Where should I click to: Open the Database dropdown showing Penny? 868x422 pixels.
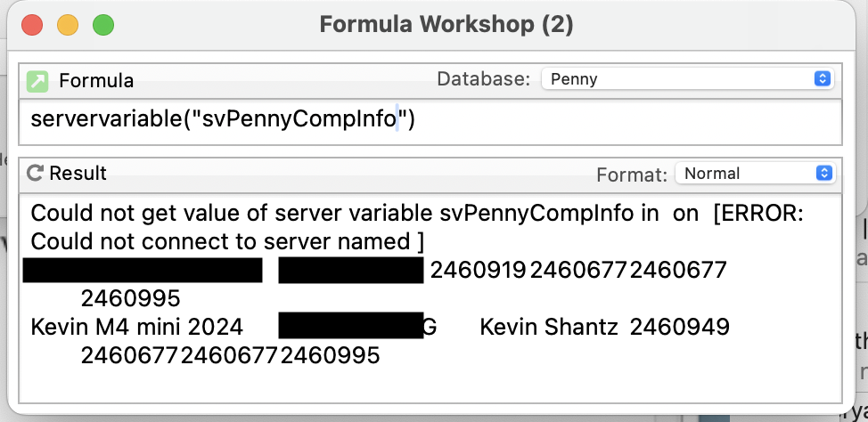click(x=686, y=79)
